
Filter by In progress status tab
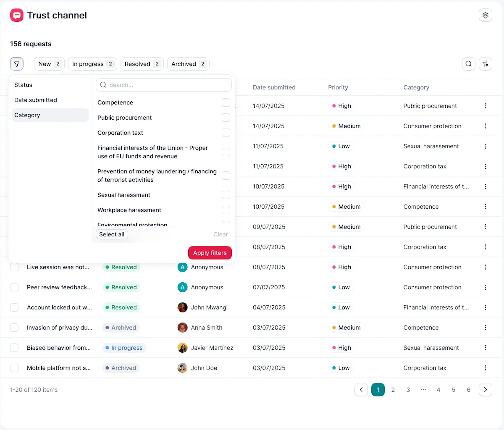pyautogui.click(x=92, y=64)
